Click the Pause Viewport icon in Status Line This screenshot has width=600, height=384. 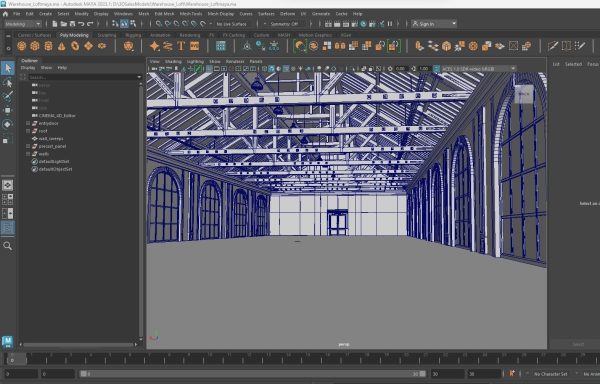[x=390, y=24]
